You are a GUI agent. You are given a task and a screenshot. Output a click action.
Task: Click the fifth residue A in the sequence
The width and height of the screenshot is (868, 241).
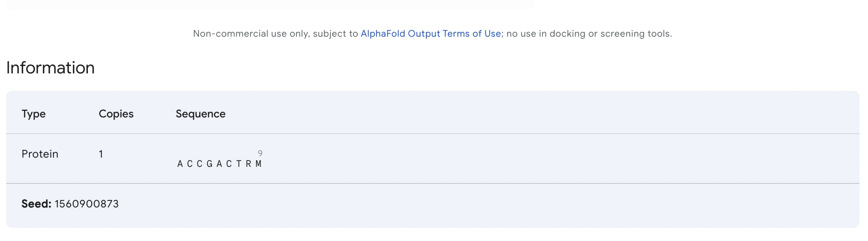click(x=219, y=164)
